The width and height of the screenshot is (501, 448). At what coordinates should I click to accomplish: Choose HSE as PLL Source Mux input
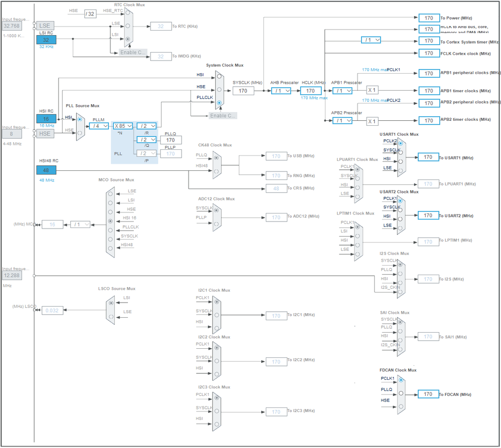pos(80,133)
